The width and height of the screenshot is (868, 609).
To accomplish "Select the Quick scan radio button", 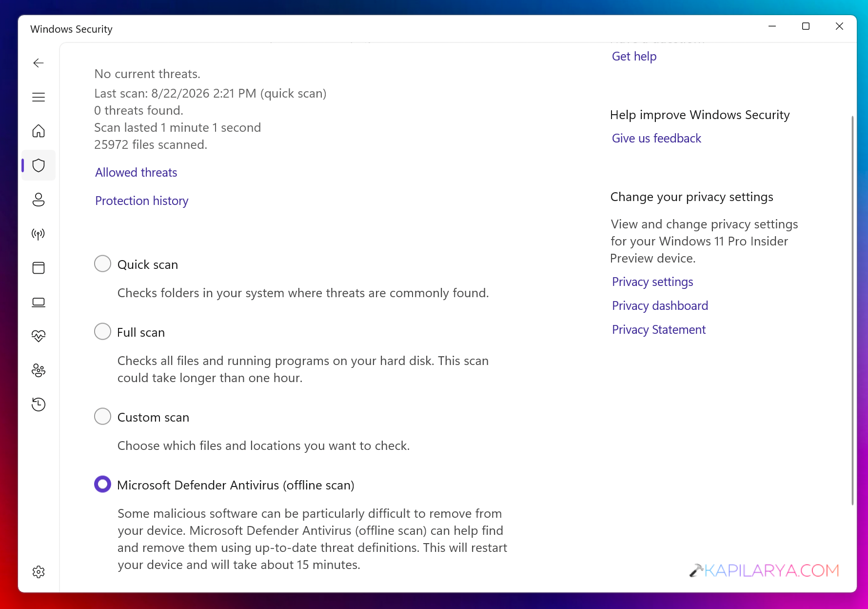I will [102, 264].
